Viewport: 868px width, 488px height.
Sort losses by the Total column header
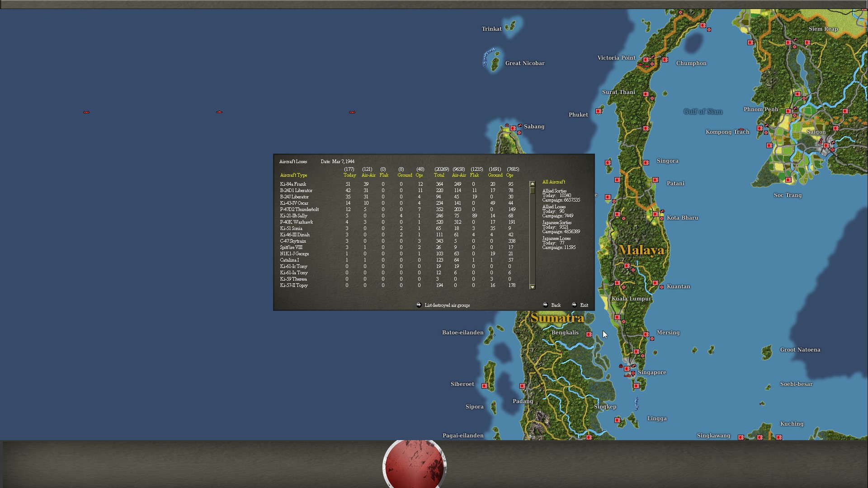click(x=439, y=175)
